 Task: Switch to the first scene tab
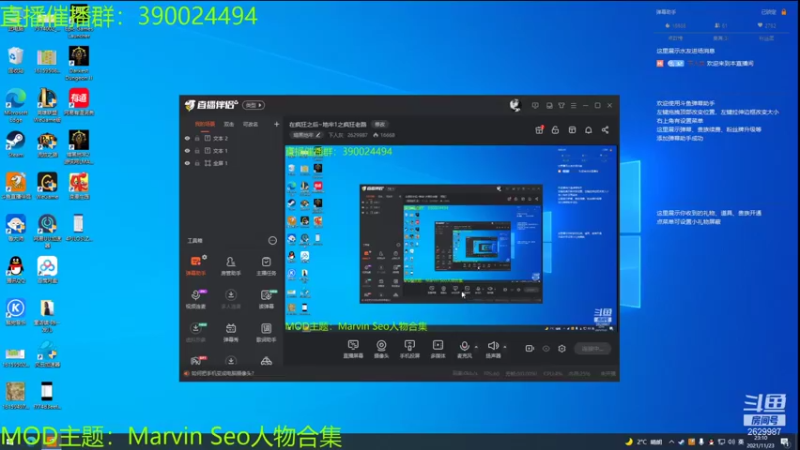(205, 124)
